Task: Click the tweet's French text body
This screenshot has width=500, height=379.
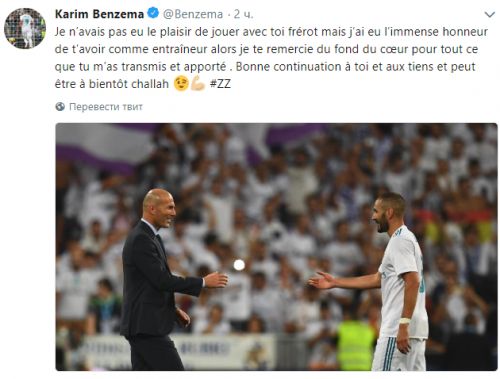Action: [x=271, y=58]
